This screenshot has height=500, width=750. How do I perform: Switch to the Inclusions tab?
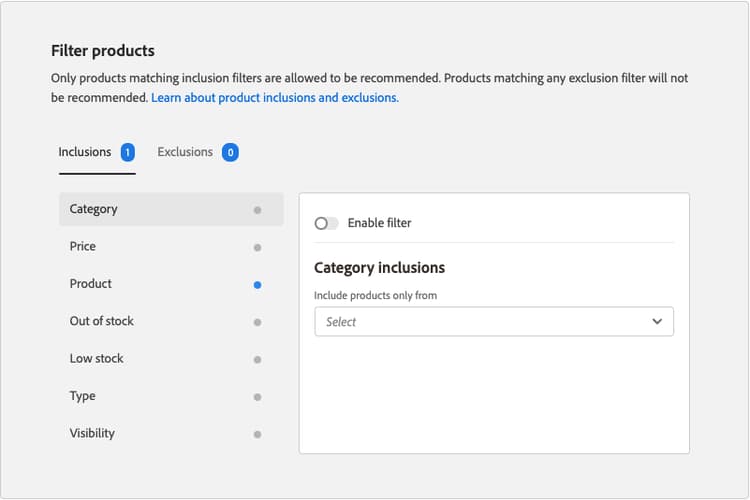coord(85,152)
